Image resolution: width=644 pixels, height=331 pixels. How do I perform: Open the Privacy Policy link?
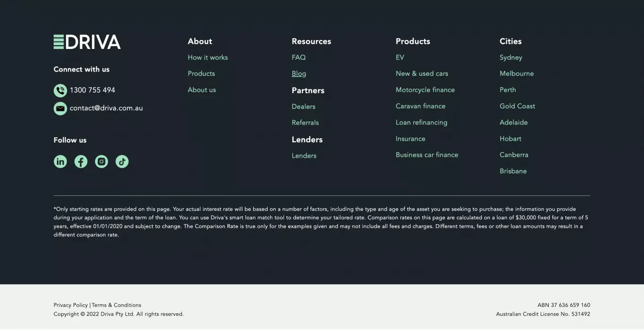tap(71, 305)
